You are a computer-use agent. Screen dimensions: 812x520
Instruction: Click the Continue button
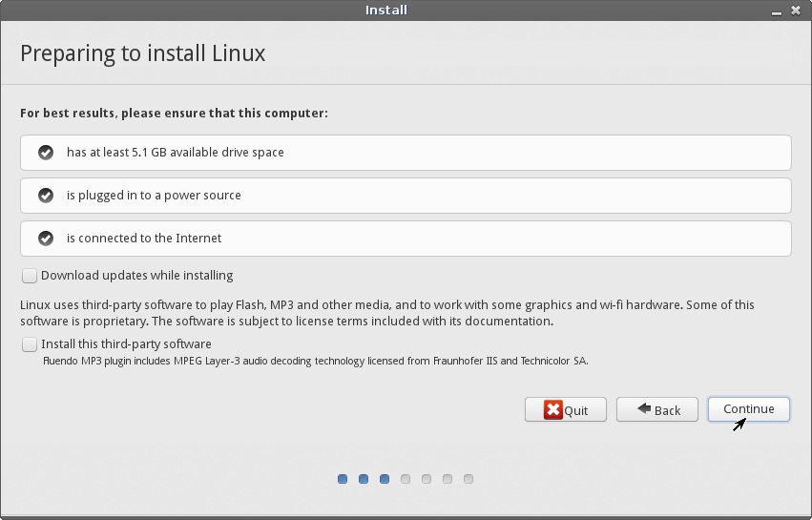[749, 409]
